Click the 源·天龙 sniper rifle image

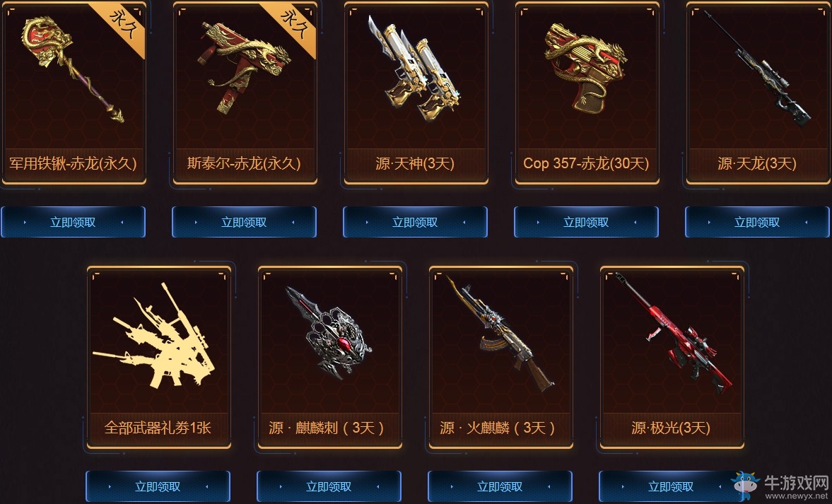click(757, 68)
